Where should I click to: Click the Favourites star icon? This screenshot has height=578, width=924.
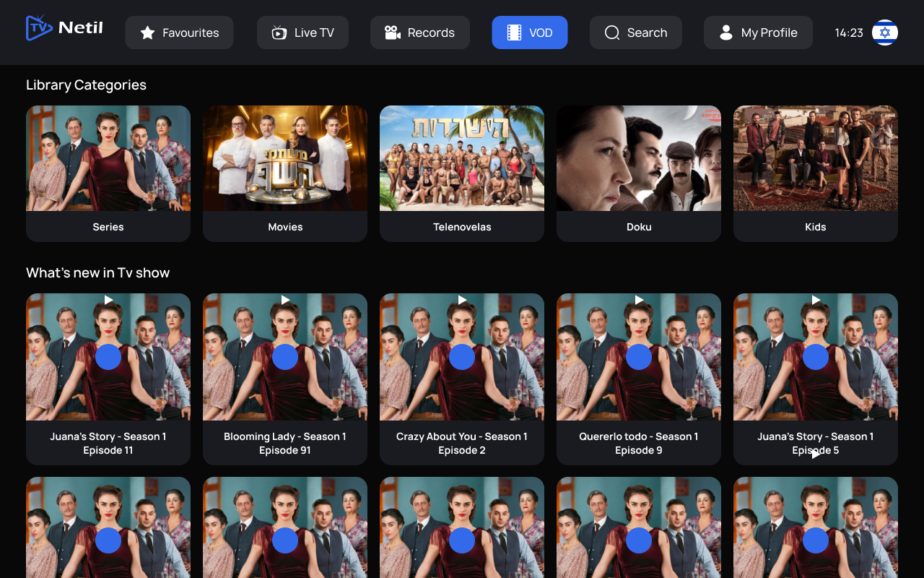[147, 33]
